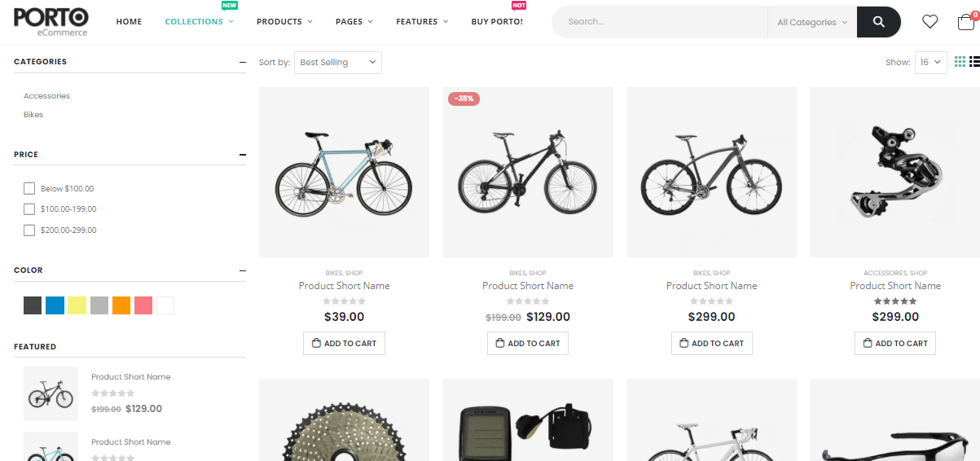The height and width of the screenshot is (461, 980).
Task: Collapse the Categories section
Action: point(242,62)
